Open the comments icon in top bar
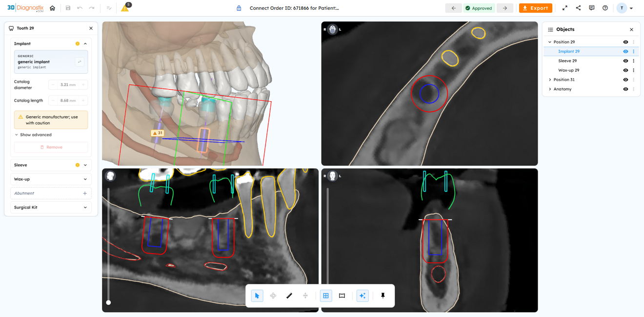The width and height of the screenshot is (644, 317). (592, 8)
